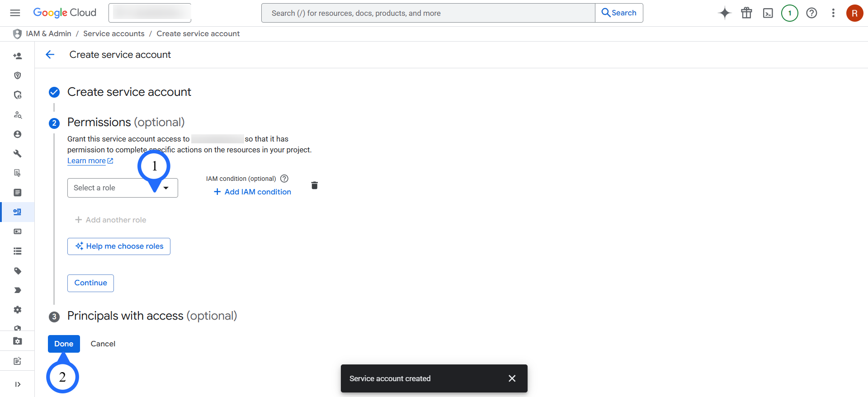The image size is (868, 397).
Task: Open the main navigation hamburger menu
Action: [15, 13]
